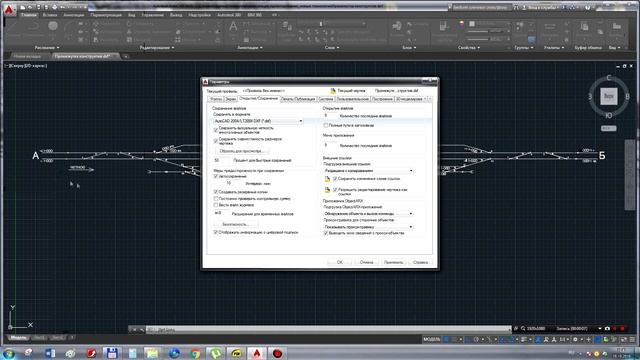The height and width of the screenshot is (360, 640).
Task: Switch to the 'Система' tab in Options
Action: tap(326, 99)
